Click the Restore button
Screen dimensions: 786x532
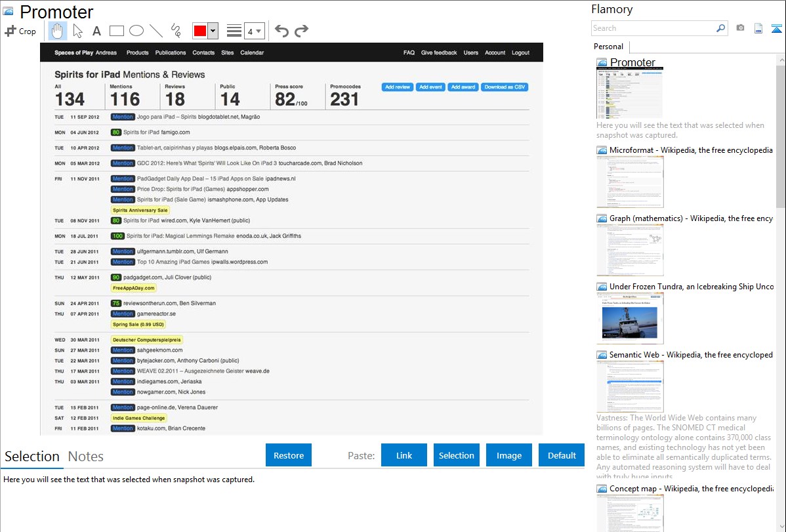click(x=289, y=455)
